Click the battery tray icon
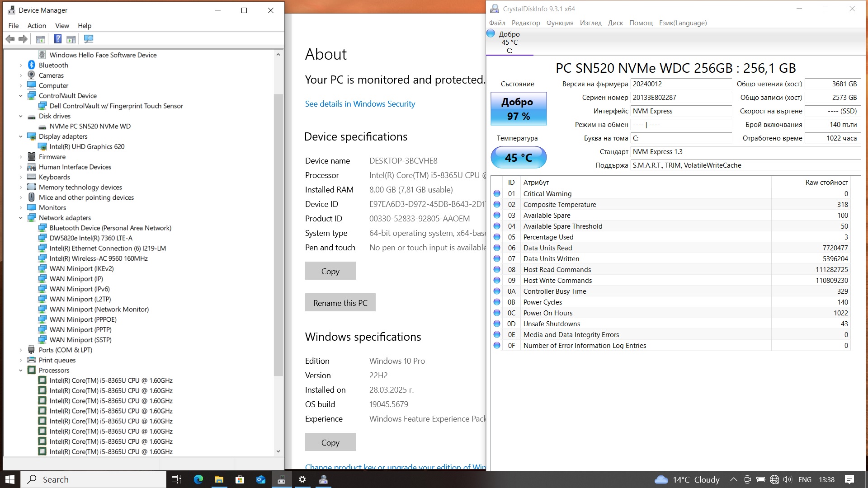Image resolution: width=868 pixels, height=488 pixels. (x=761, y=479)
